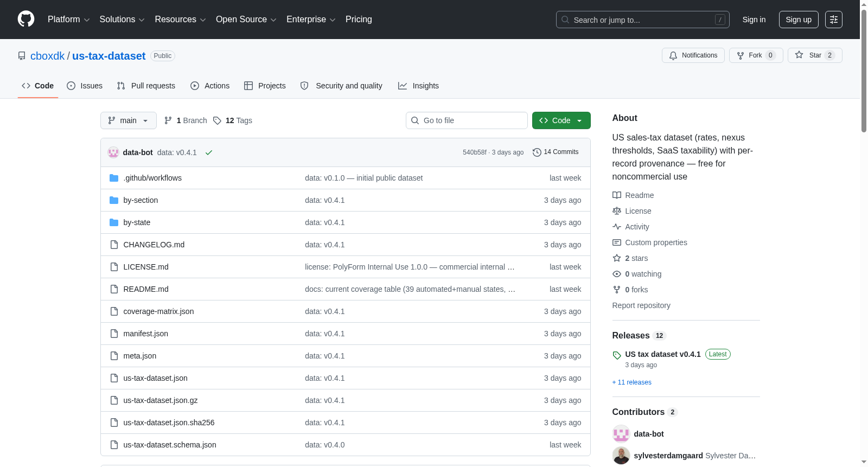Switch to the Security and quality tab

coord(341,86)
